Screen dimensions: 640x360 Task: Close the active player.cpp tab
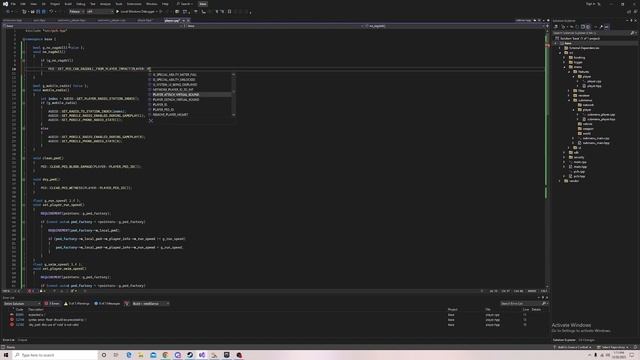(x=188, y=20)
